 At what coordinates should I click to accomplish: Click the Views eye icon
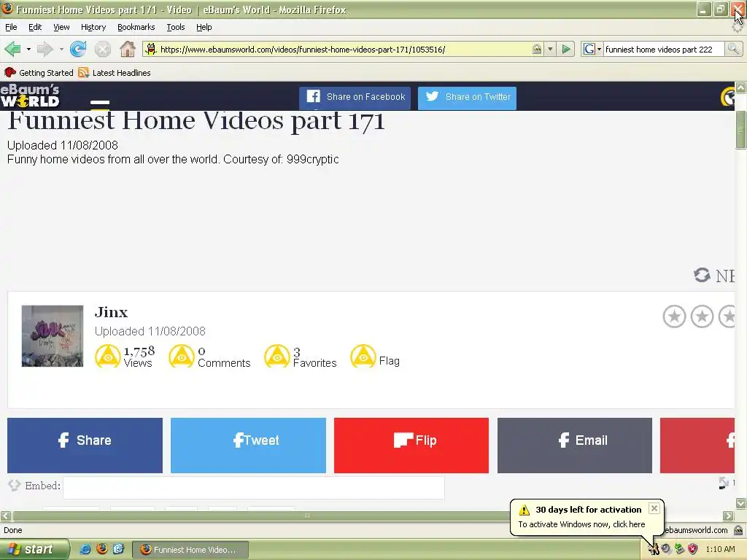(x=108, y=356)
